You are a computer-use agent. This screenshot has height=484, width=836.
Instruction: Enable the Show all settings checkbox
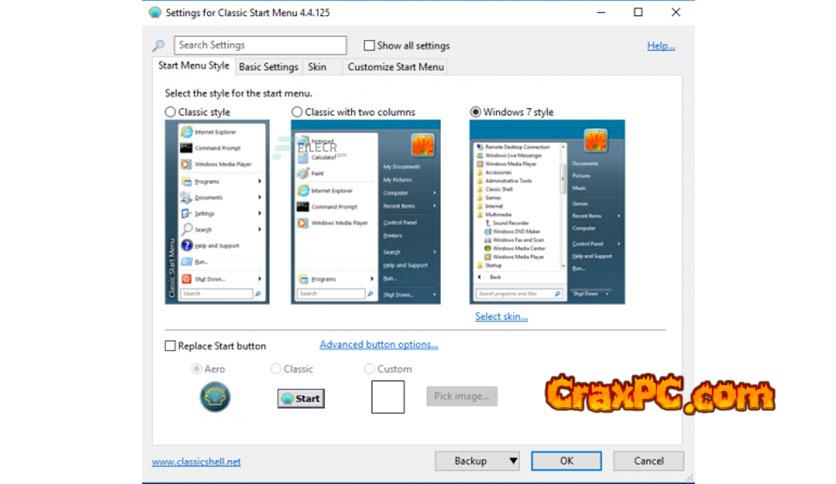point(369,46)
